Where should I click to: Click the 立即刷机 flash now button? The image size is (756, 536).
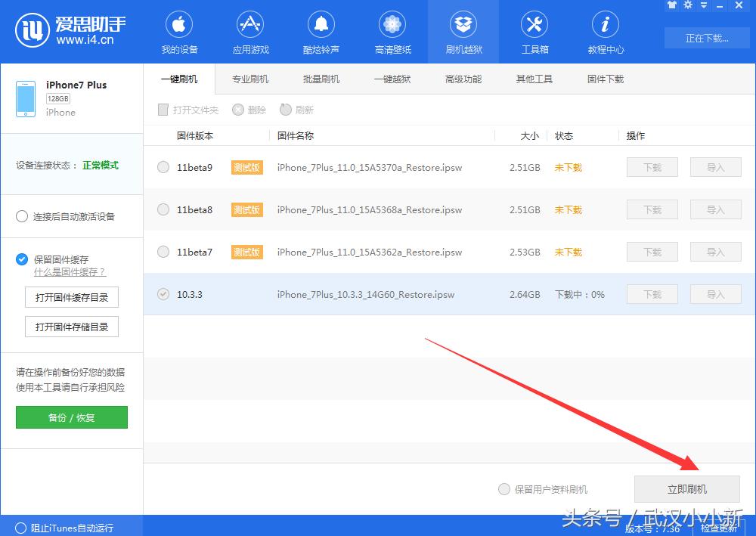(x=686, y=489)
